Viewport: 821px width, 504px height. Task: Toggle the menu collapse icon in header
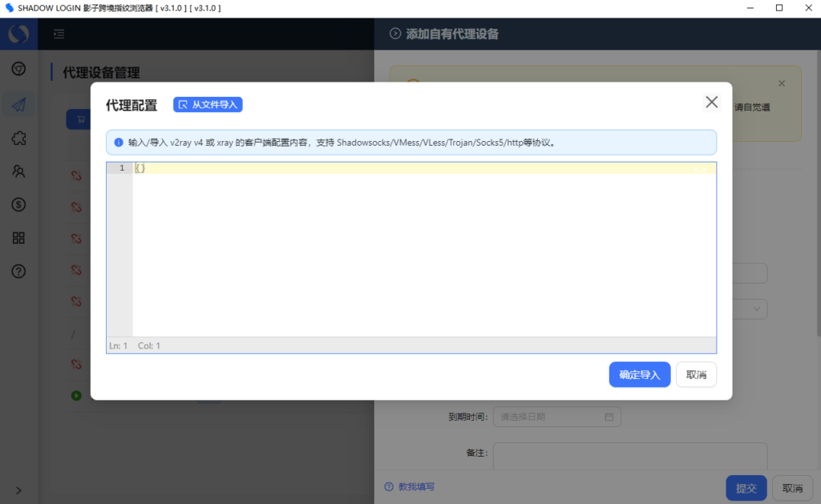point(59,34)
